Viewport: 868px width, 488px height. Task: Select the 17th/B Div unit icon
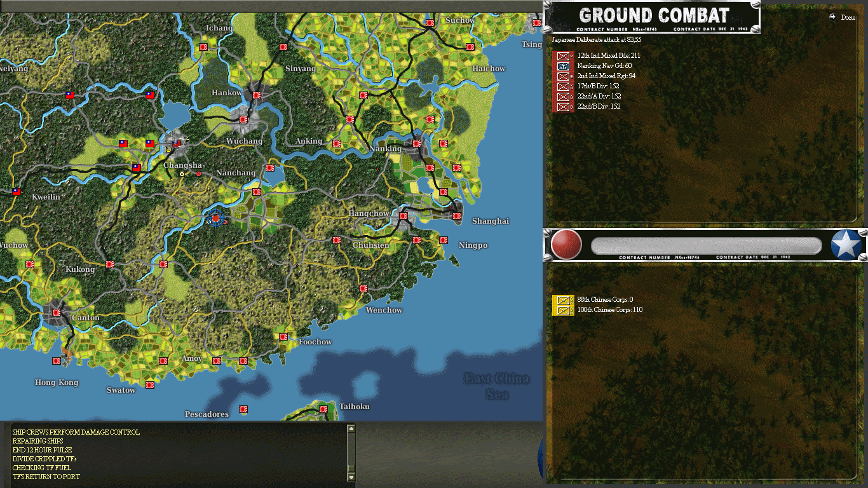[x=563, y=86]
